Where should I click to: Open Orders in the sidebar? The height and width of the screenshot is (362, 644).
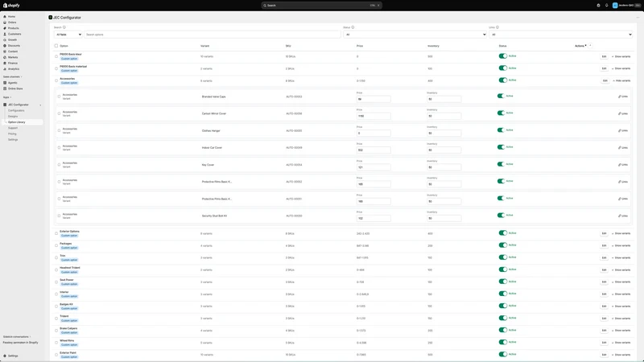(12, 23)
